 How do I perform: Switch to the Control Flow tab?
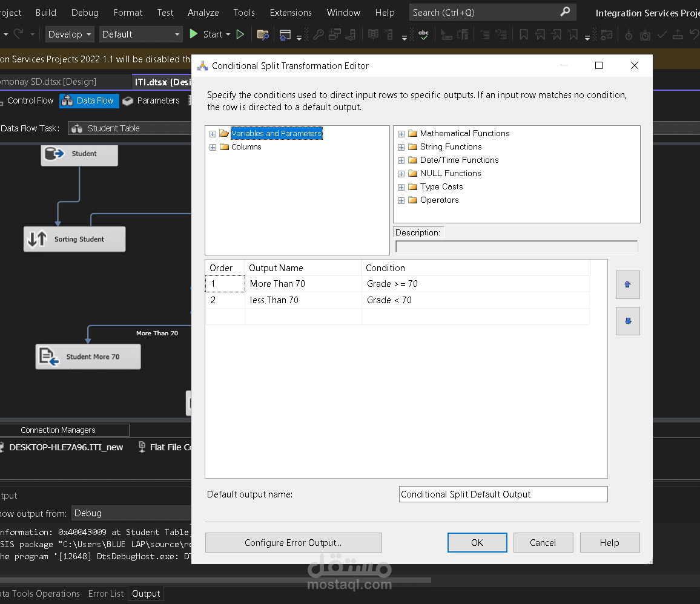[x=30, y=100]
